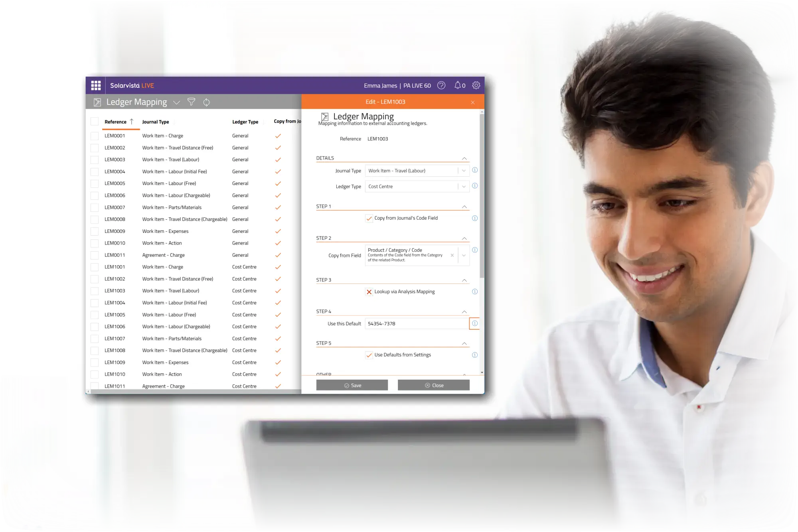Click the settings gear icon in header
Screen dimensions: 798x532
coord(476,85)
